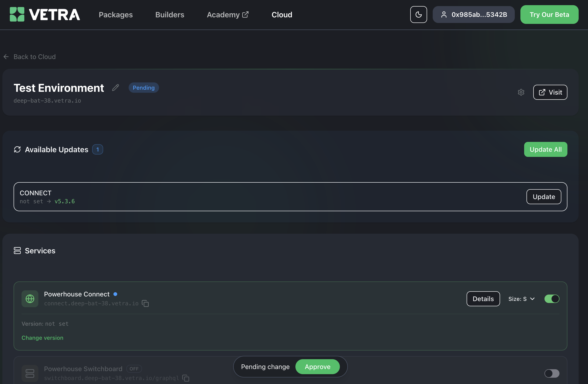The height and width of the screenshot is (384, 588).
Task: Click the updates count badge 1
Action: pos(98,149)
